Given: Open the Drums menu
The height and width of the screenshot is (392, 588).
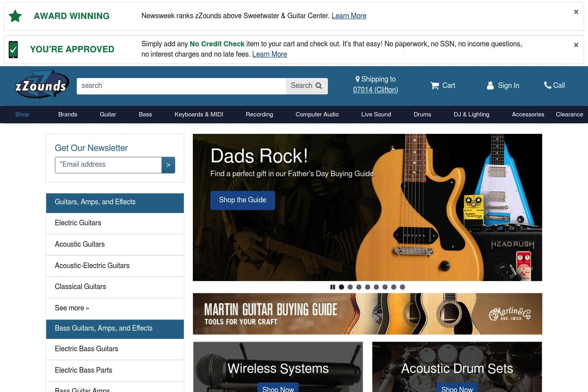Looking at the screenshot, I should click(422, 114).
